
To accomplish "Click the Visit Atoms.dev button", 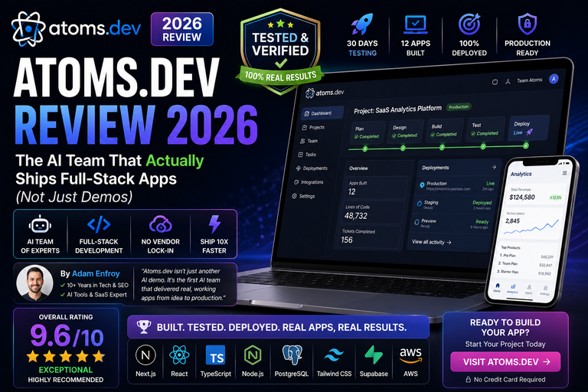I will [505, 361].
